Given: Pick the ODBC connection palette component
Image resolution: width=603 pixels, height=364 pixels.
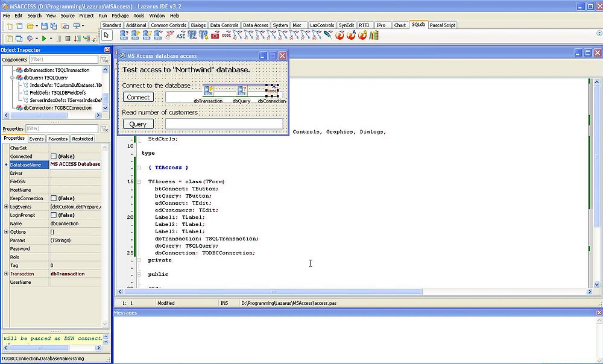Looking at the screenshot, I should (227, 36).
